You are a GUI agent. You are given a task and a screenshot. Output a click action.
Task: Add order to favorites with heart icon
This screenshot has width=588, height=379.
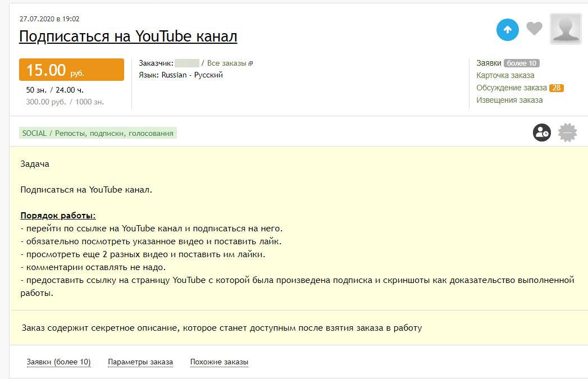click(534, 29)
